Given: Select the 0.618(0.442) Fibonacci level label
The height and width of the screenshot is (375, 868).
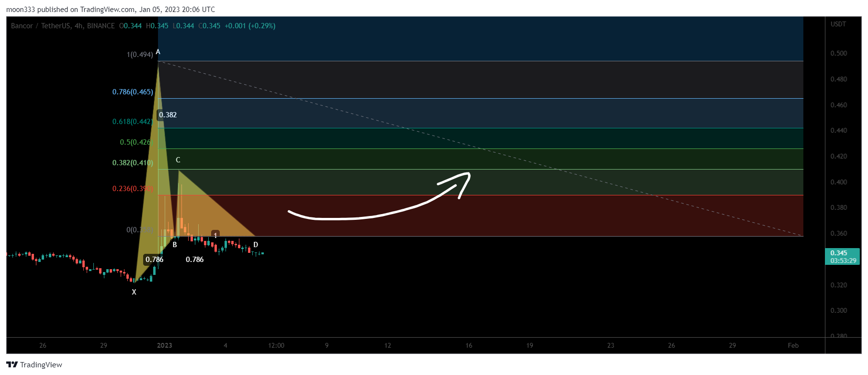Looking at the screenshot, I should pos(133,122).
